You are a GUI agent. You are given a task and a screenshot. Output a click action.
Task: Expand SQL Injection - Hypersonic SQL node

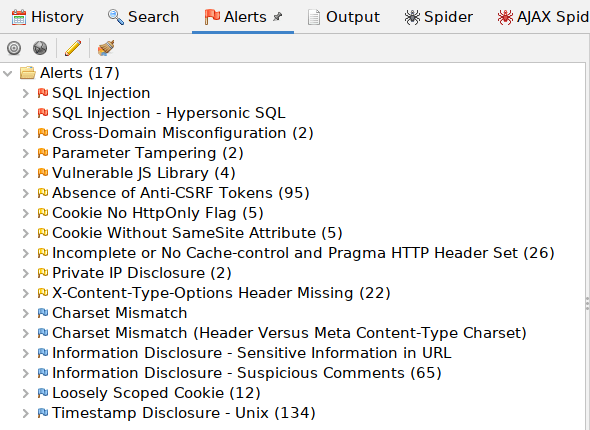click(25, 113)
